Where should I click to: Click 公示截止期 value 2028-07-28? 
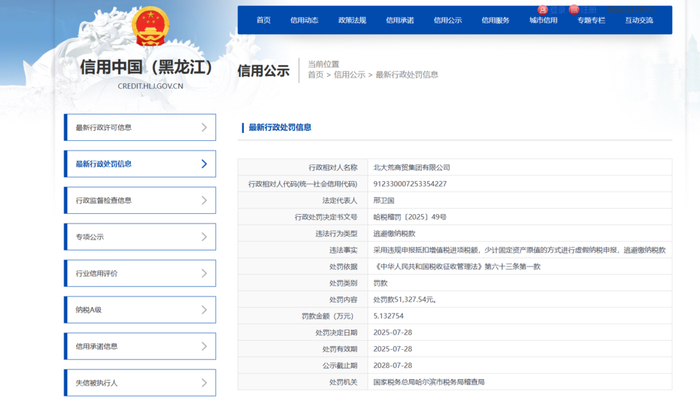pyautogui.click(x=393, y=365)
